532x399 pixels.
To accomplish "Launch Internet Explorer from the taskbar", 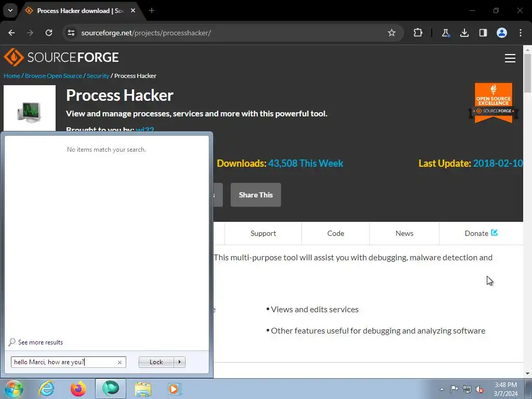I will click(46, 389).
